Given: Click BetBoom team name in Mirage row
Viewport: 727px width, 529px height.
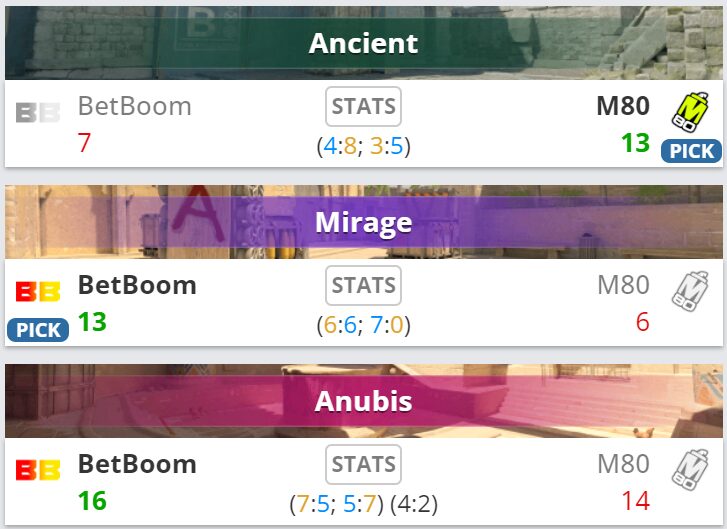Looking at the screenshot, I should [137, 285].
